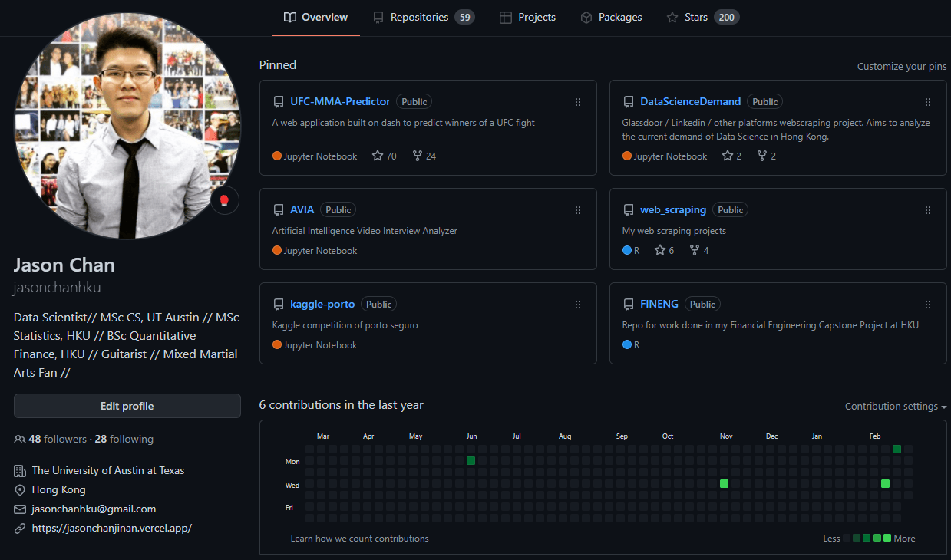
Task: Grab the drag handle on UFC-MMA-Predictor card
Action: [x=578, y=102]
